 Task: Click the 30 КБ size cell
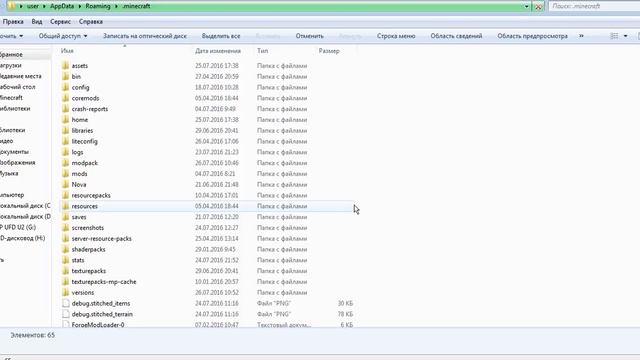pos(345,303)
